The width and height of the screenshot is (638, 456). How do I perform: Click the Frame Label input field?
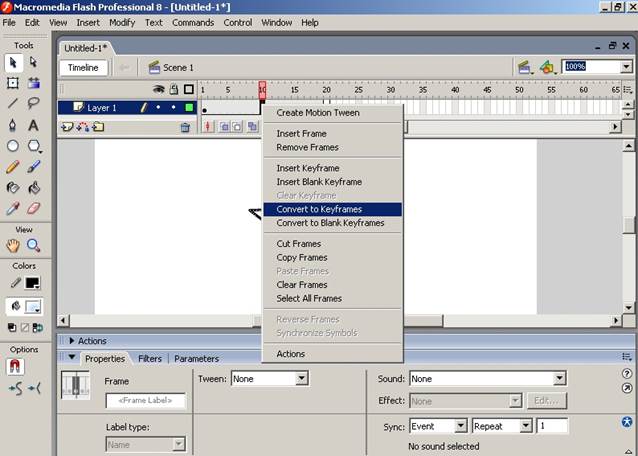(145, 400)
